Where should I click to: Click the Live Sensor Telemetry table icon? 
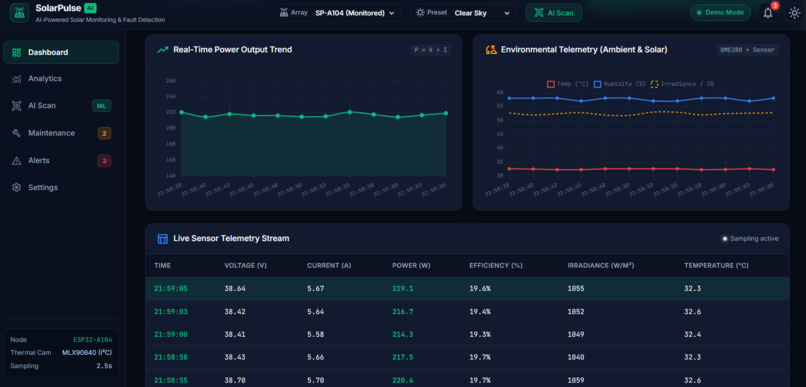tap(162, 238)
